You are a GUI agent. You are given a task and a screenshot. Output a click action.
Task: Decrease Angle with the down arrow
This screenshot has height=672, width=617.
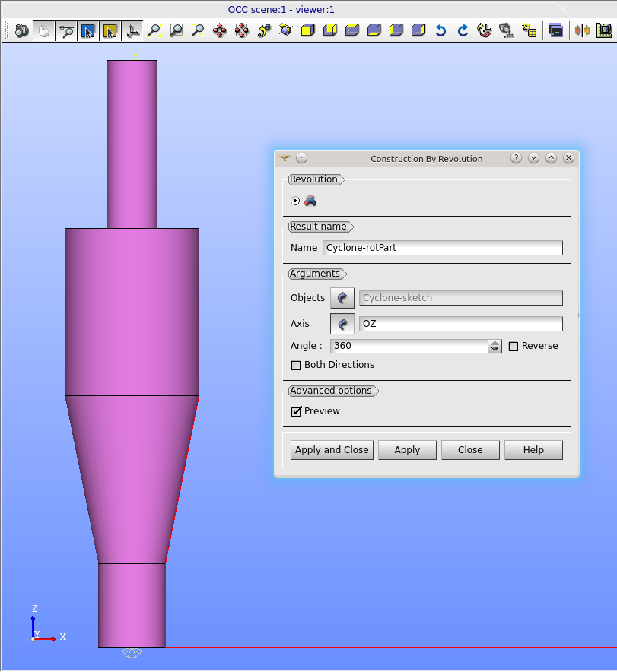(x=495, y=349)
